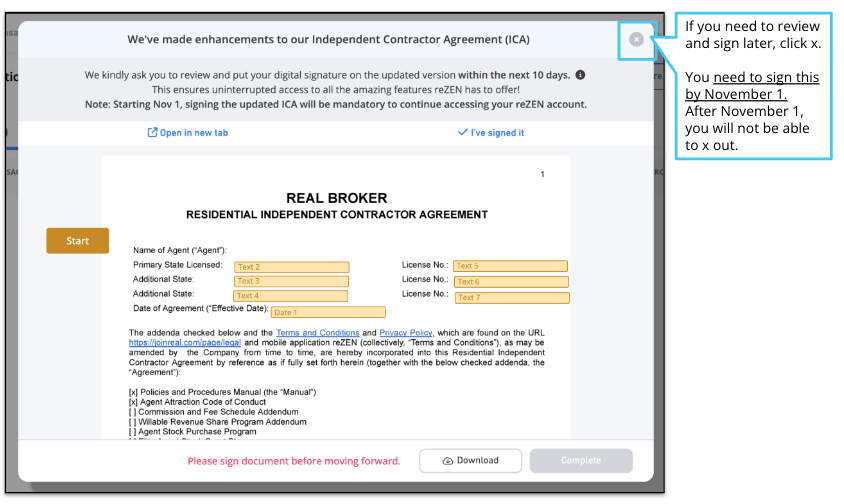
Task: Click the Text 6 license number field
Action: 511,282
